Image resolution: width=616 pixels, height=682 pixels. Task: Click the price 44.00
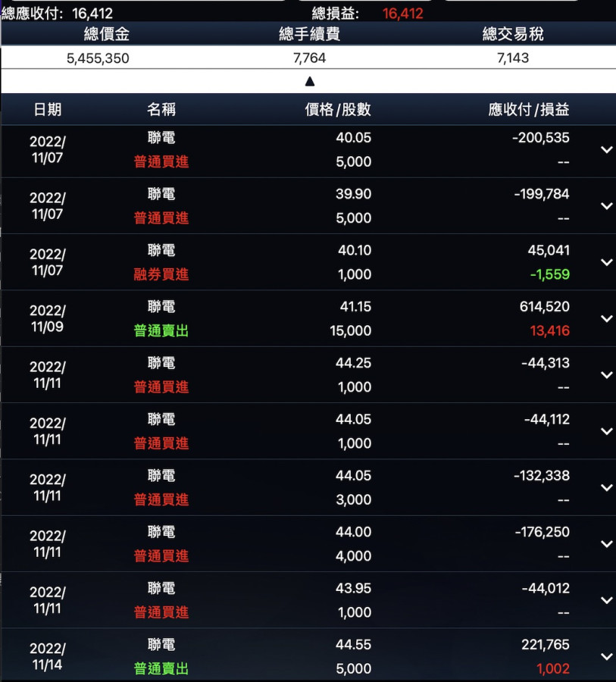(353, 531)
